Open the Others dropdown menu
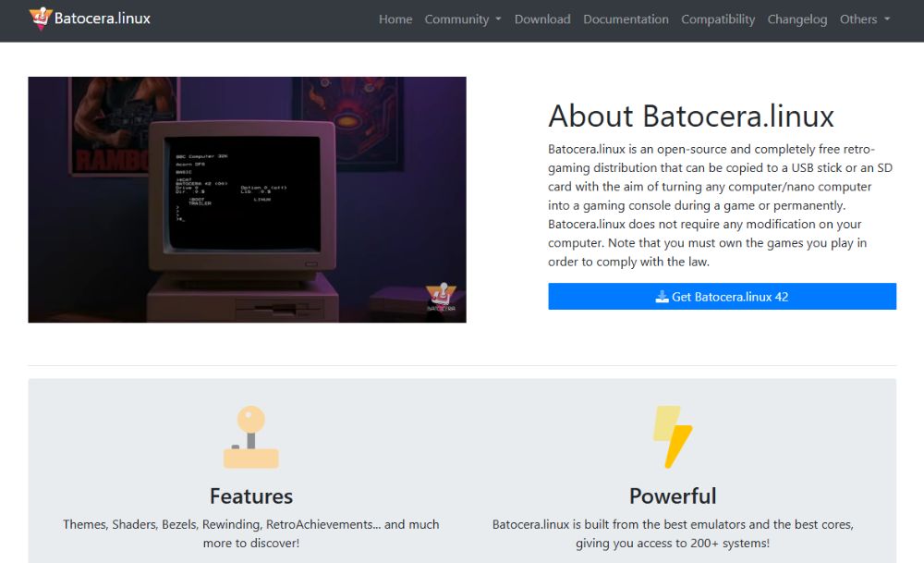This screenshot has width=924, height=563. click(x=865, y=19)
